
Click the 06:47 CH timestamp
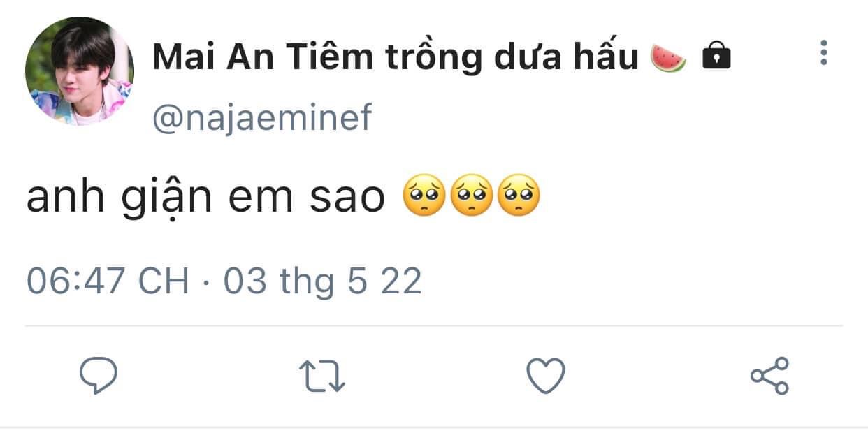pyautogui.click(x=108, y=281)
